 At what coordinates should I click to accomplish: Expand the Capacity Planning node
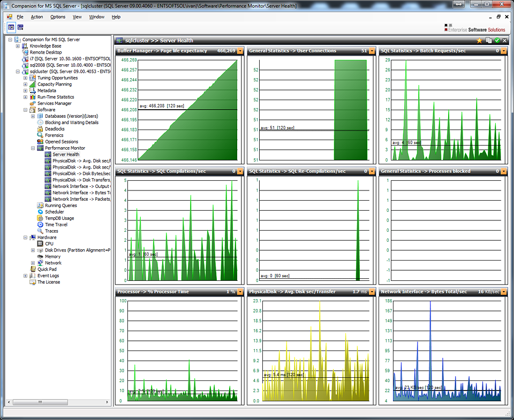click(x=25, y=84)
